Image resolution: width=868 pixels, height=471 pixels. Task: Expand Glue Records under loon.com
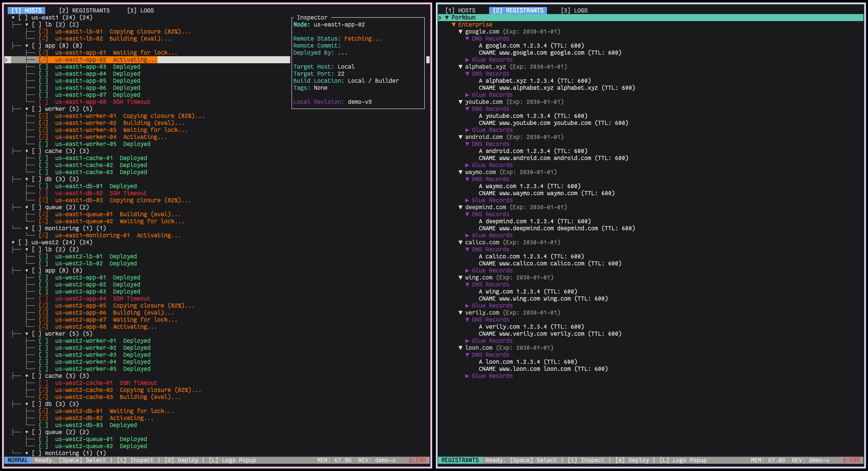(x=467, y=376)
